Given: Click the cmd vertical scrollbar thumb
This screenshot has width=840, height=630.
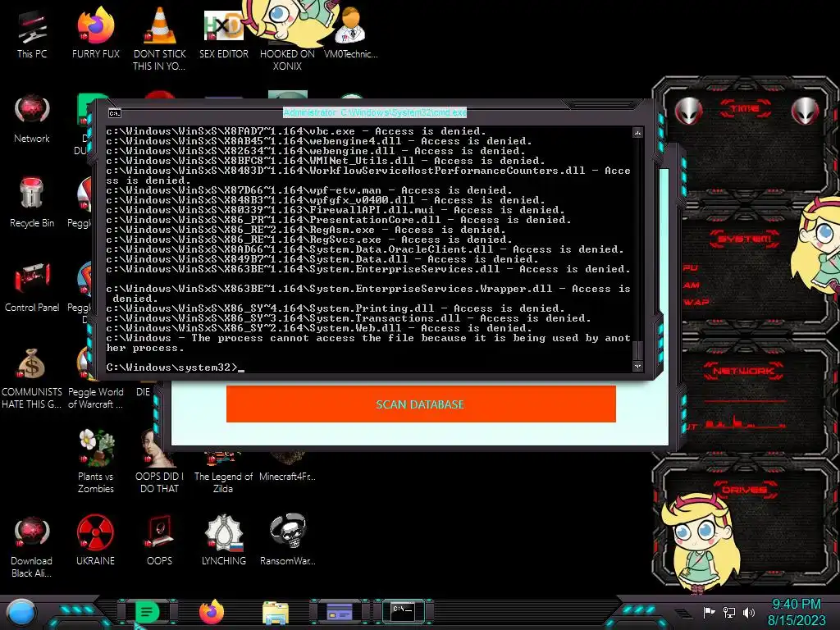Looking at the screenshot, I should (637, 351).
